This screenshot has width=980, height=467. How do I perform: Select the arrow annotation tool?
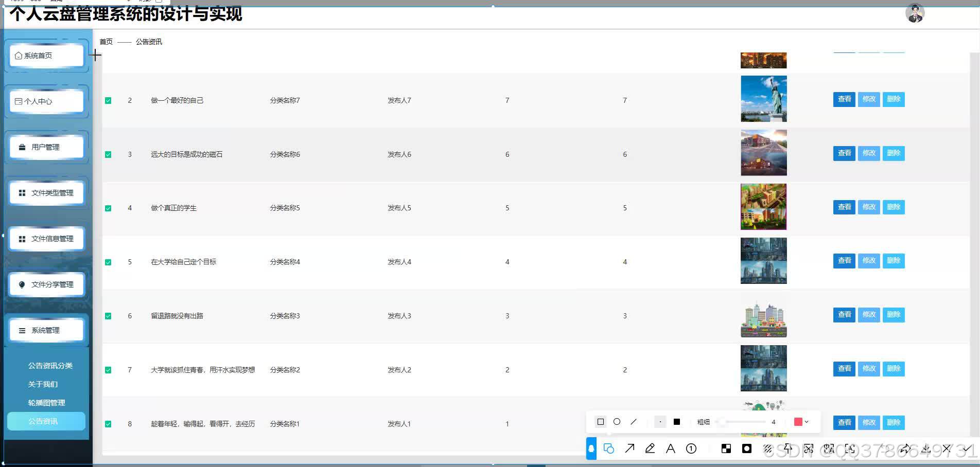click(x=629, y=448)
